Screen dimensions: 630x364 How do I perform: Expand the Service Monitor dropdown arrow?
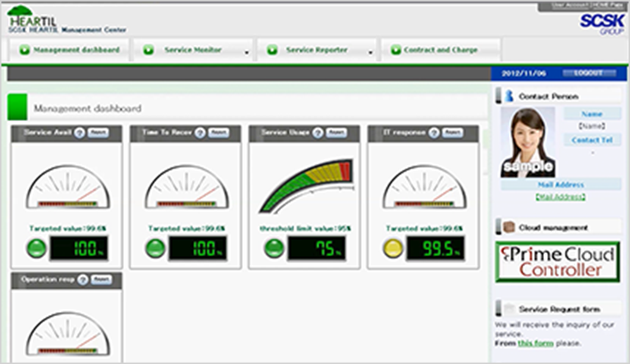pyautogui.click(x=247, y=52)
